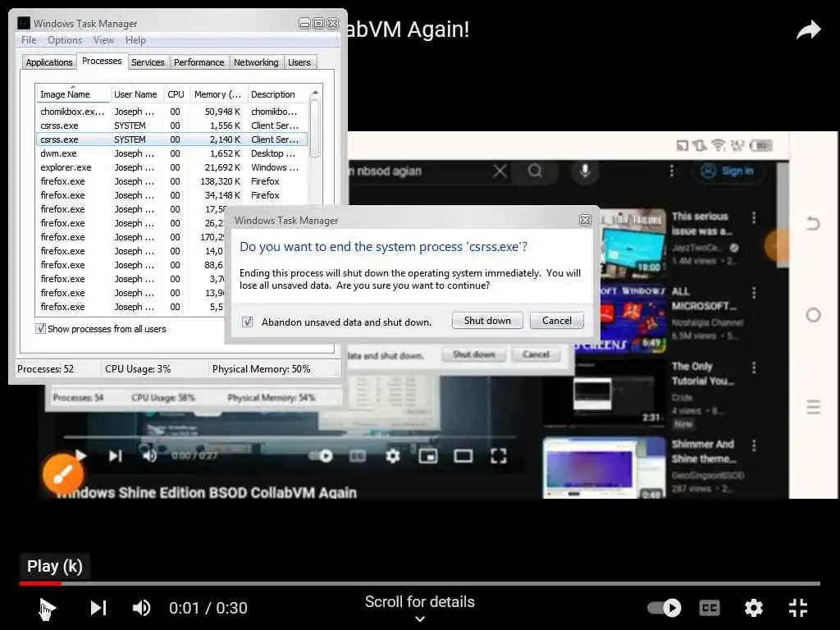This screenshot has height=630, width=840.
Task: Switch to the Services tab
Action: (x=148, y=62)
